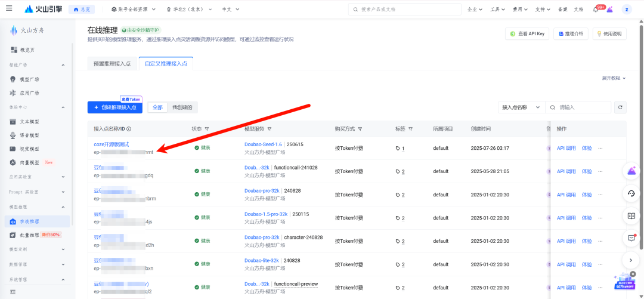Click the 创建推理接入点 button
The width and height of the screenshot is (644, 299).
tap(115, 107)
